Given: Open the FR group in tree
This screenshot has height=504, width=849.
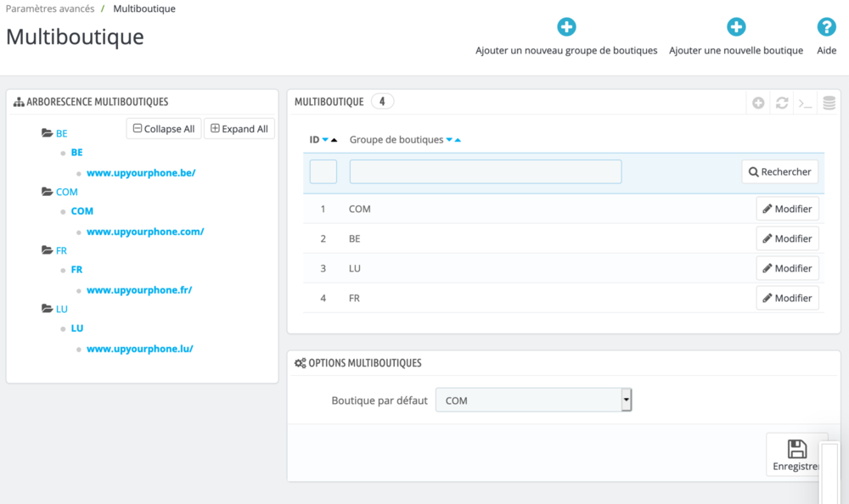Looking at the screenshot, I should pos(61,250).
